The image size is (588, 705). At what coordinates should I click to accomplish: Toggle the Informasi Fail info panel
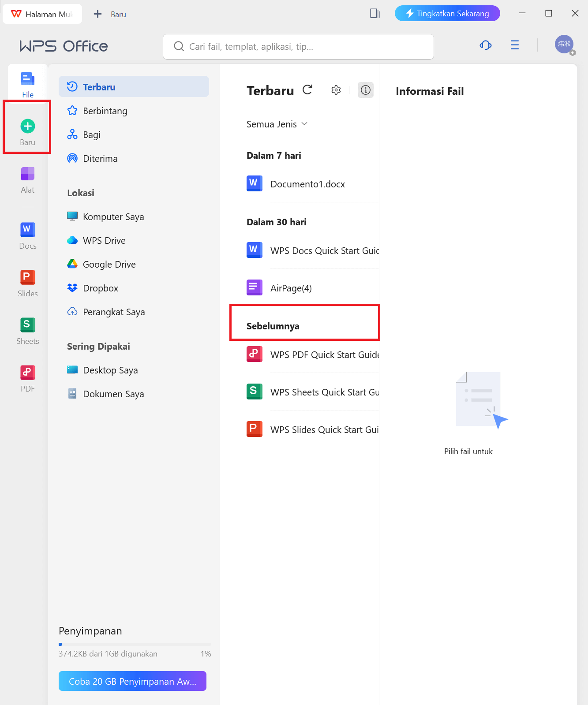(x=365, y=90)
